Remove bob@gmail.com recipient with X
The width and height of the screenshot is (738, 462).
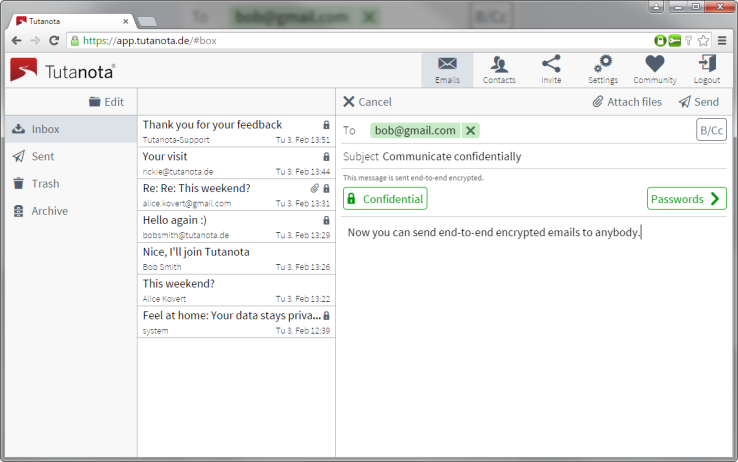click(x=470, y=130)
